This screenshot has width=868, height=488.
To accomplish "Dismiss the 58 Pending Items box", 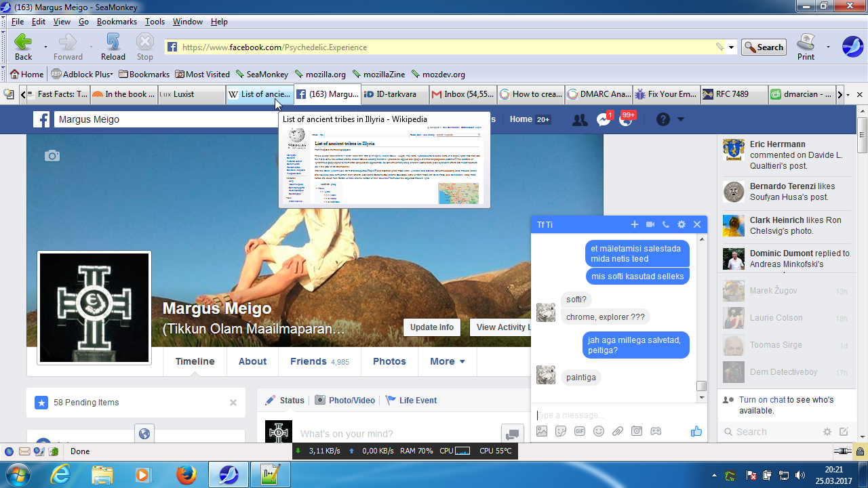I will 233,403.
